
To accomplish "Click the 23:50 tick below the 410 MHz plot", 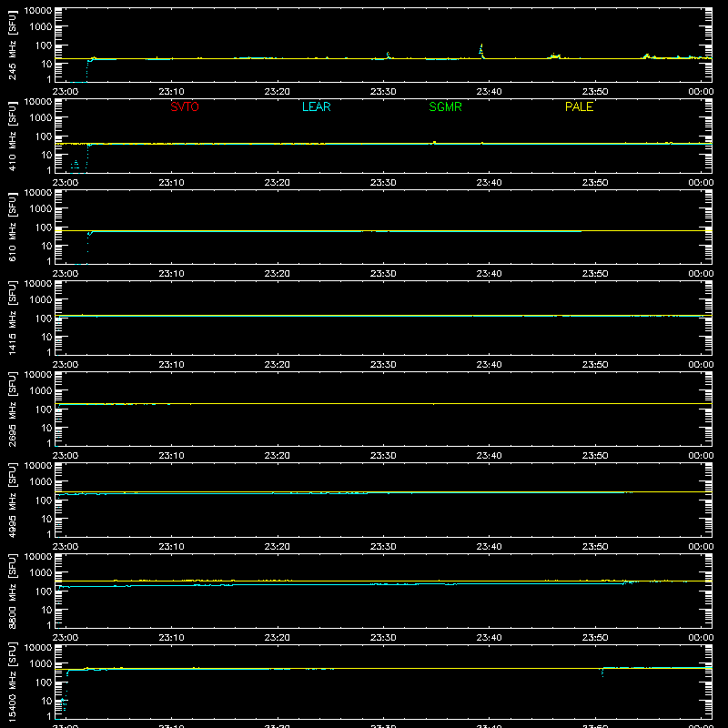I will pos(595,183).
